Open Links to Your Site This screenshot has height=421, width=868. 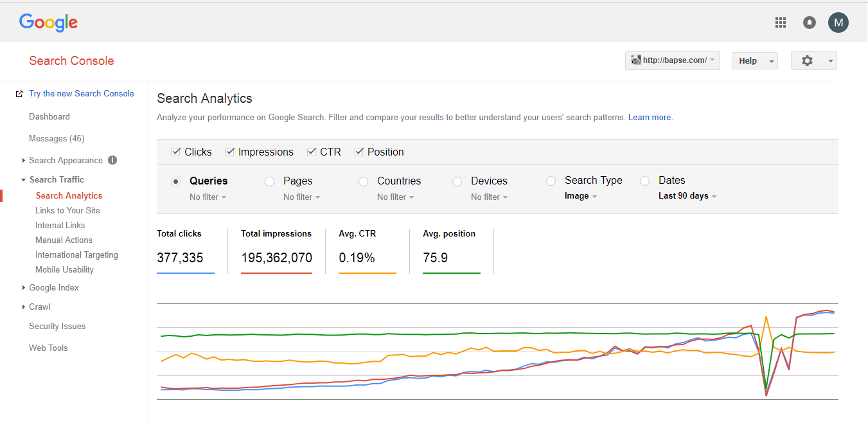pos(67,211)
